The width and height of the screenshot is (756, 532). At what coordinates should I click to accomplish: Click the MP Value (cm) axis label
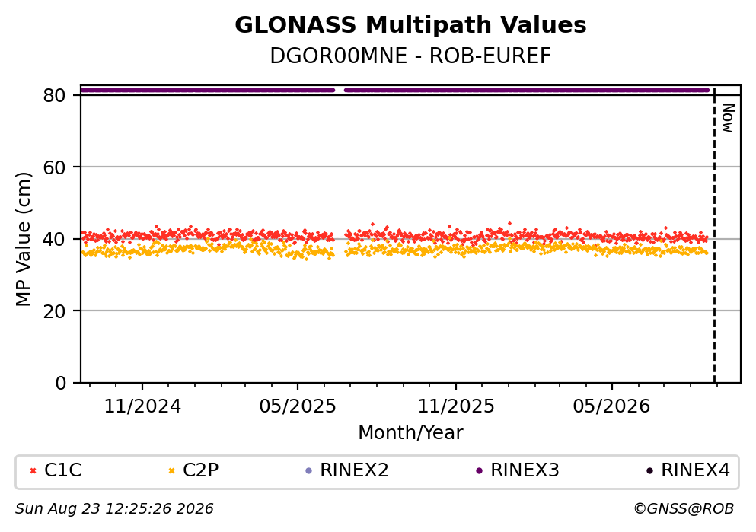click(x=23, y=240)
